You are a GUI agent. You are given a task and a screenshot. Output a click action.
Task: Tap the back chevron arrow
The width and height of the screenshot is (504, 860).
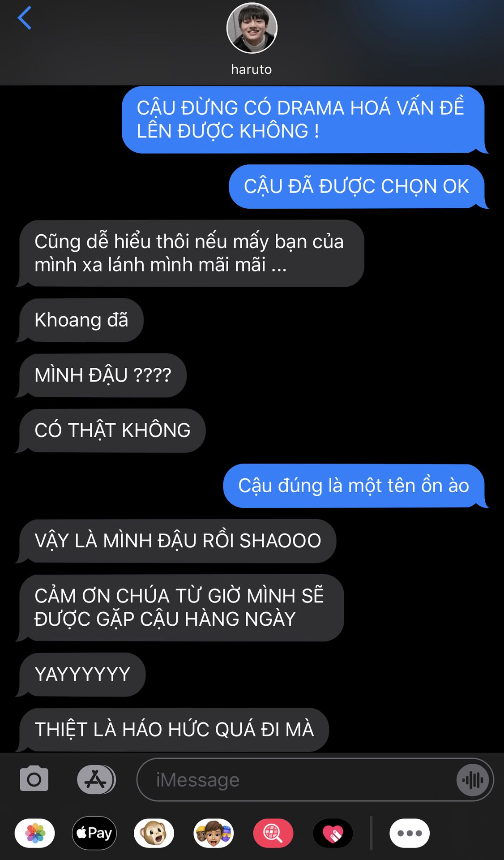pos(25,18)
